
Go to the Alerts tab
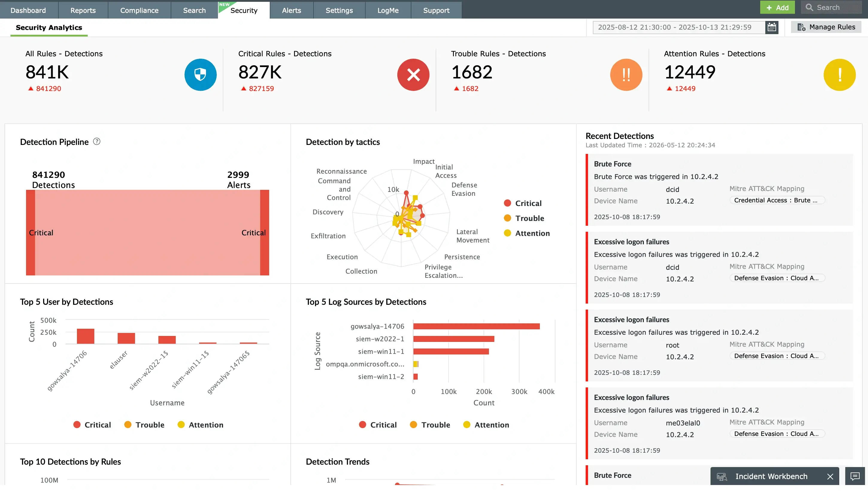291,10
